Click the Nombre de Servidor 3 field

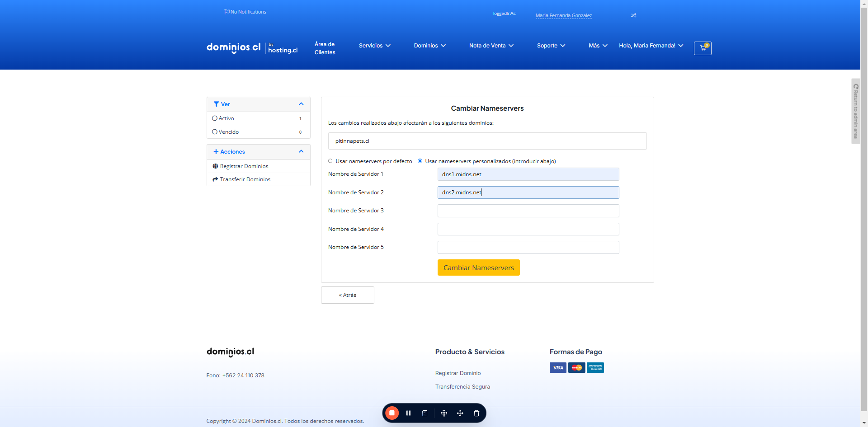(x=528, y=211)
